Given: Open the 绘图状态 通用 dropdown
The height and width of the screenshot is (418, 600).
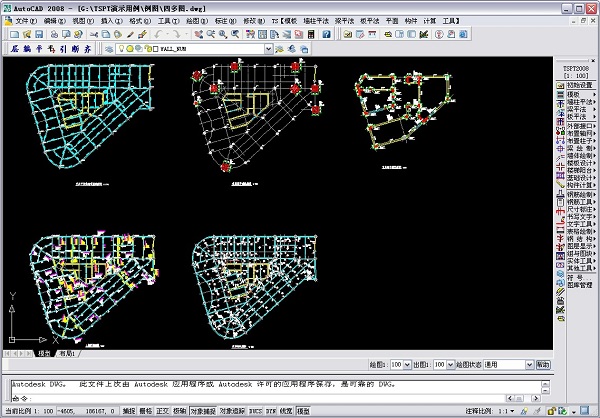Looking at the screenshot, I should [x=529, y=365].
